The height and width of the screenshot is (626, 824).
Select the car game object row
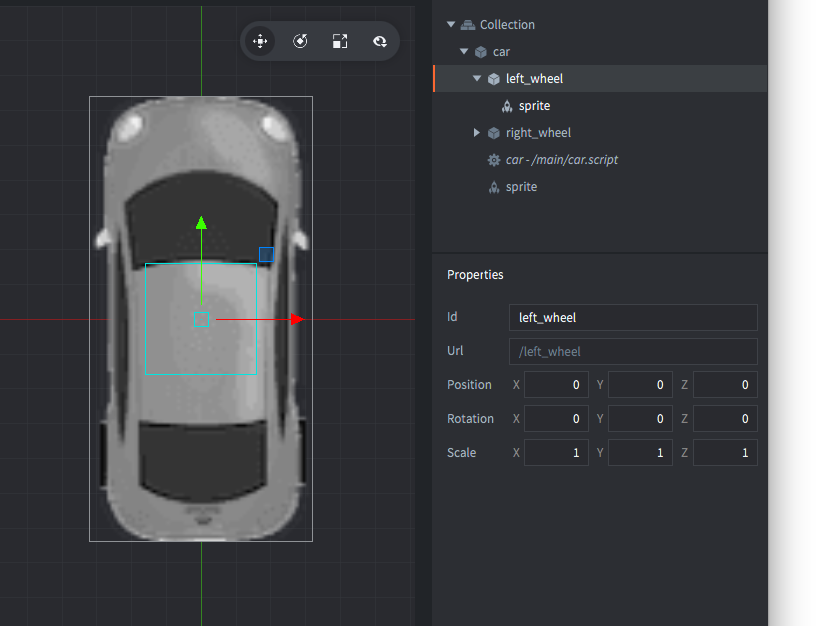[600, 52]
